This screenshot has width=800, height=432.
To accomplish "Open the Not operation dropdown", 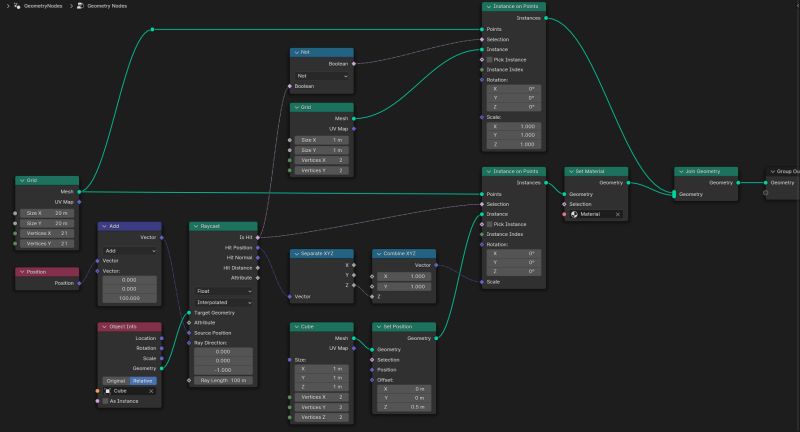I will (x=322, y=76).
